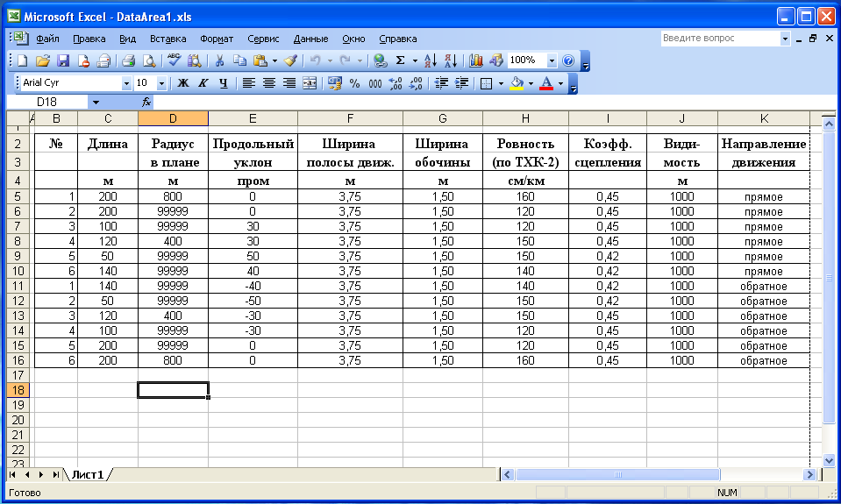Switch to the Лист1 sheet tab
This screenshot has width=841, height=504.
(x=88, y=474)
